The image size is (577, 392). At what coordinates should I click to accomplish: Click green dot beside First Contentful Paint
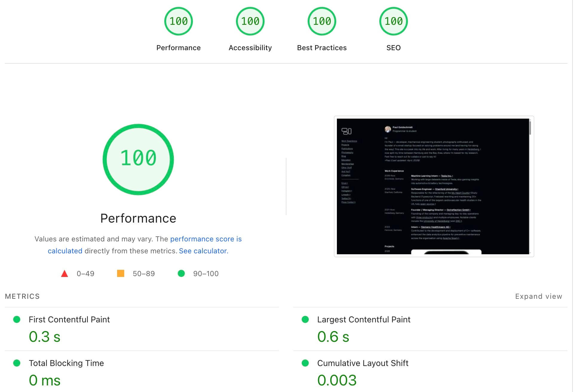[x=17, y=319]
